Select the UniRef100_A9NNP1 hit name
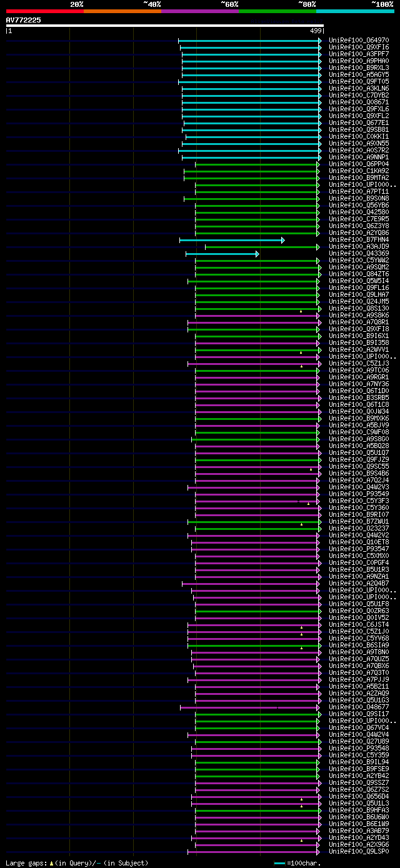The height and width of the screenshot is (868, 400). coord(359,157)
